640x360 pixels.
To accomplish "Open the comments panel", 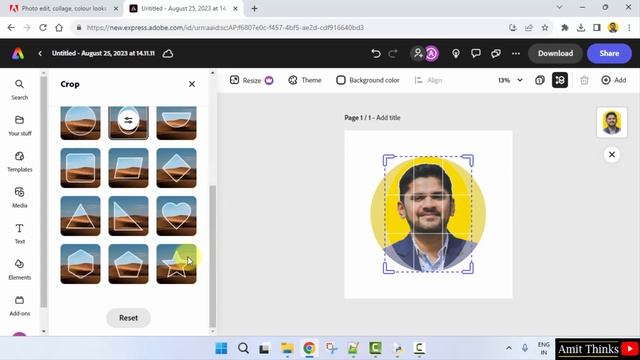I will pos(476,53).
